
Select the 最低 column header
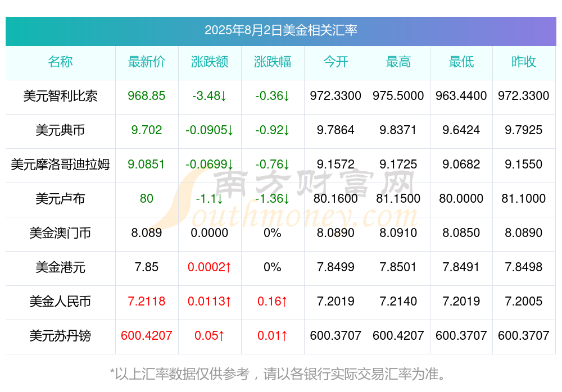pos(461,62)
